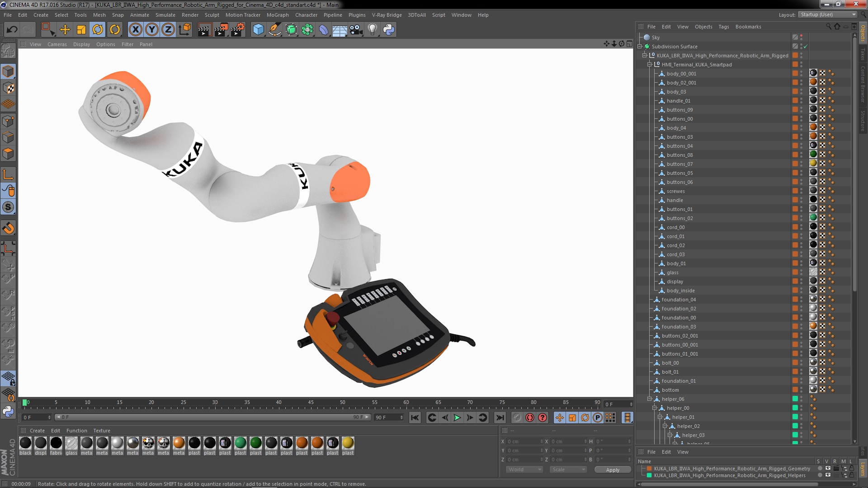Click the green Array modeling icon

[x=307, y=30]
